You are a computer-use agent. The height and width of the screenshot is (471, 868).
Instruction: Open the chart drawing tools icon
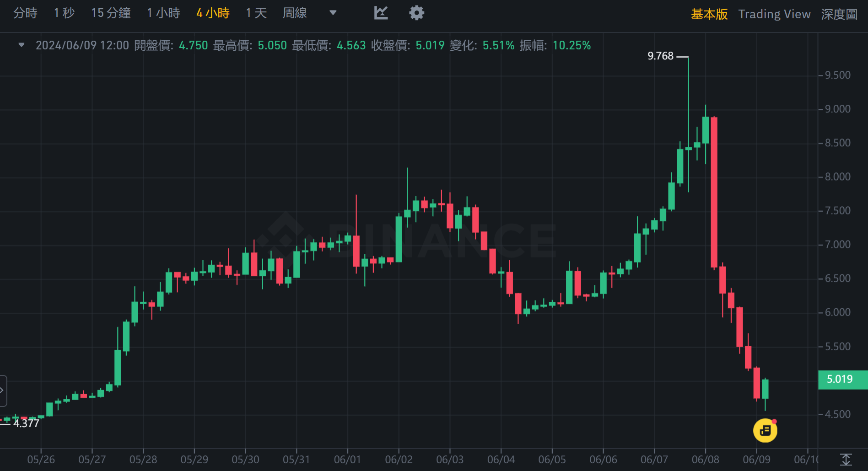click(381, 13)
